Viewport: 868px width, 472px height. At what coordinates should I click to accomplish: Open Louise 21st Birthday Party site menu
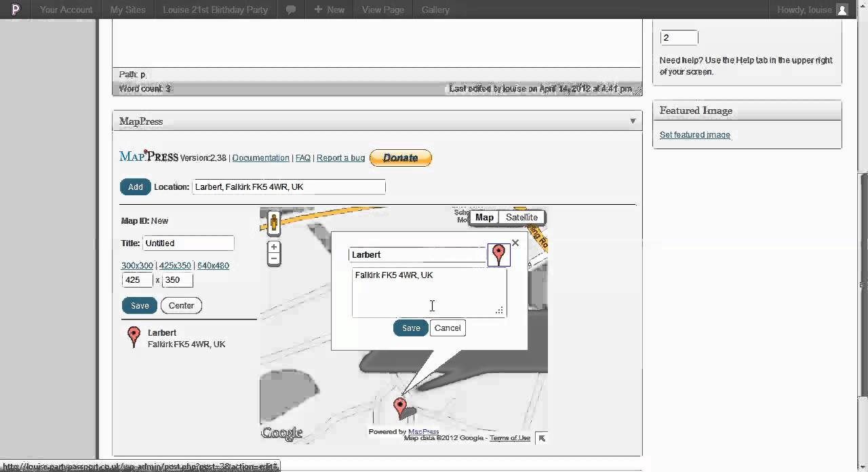215,9
